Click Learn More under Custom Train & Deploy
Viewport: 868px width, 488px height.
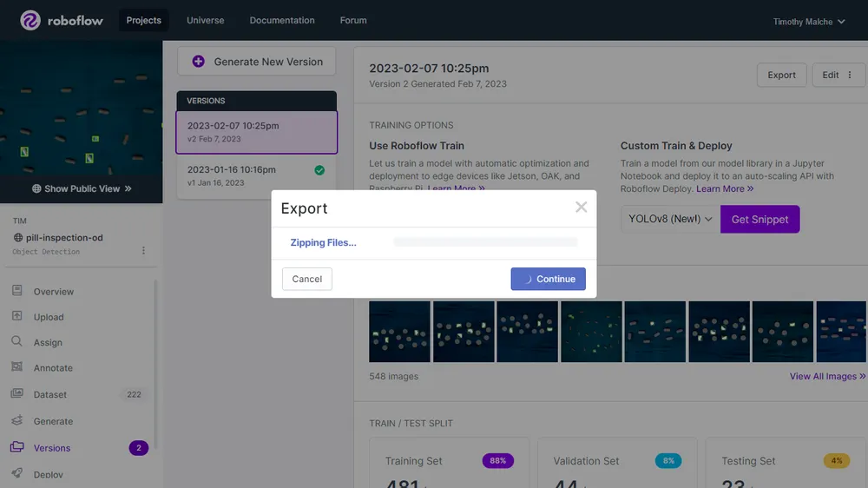(x=725, y=189)
